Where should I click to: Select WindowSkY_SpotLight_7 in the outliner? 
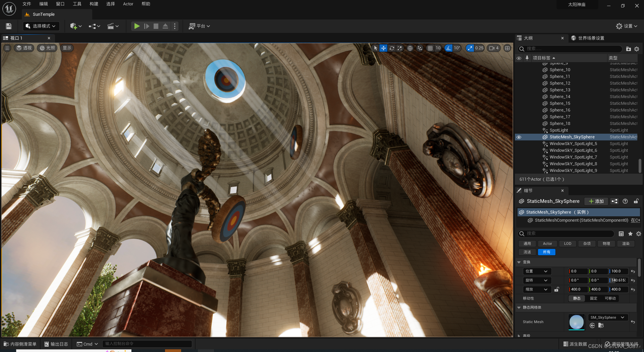point(573,157)
